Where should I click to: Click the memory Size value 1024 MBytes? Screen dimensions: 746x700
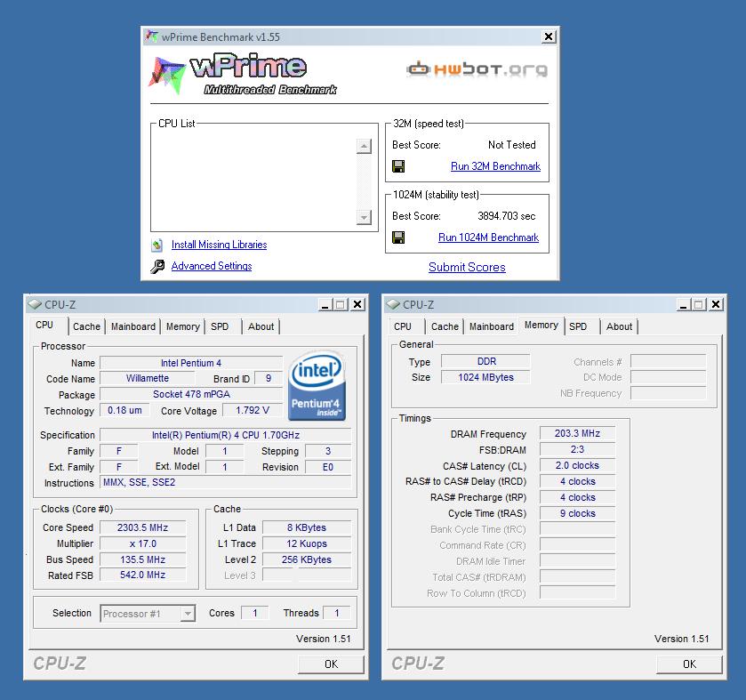(485, 377)
